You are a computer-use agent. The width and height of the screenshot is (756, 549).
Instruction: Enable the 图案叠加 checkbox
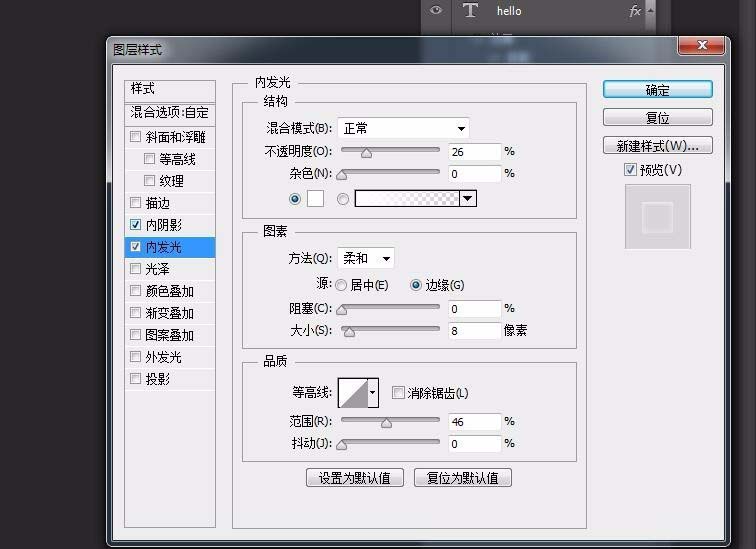[135, 335]
